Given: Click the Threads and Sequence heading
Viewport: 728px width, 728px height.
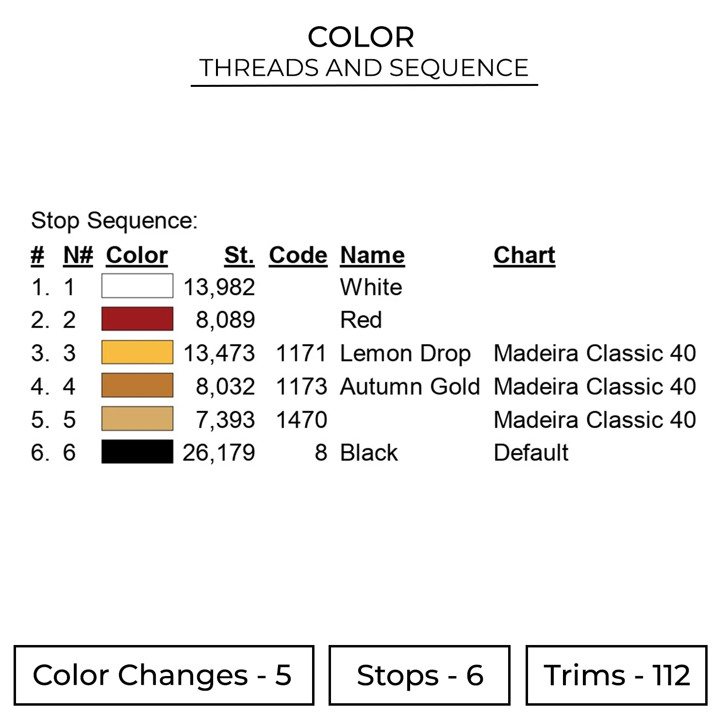Looking at the screenshot, I should [364, 68].
